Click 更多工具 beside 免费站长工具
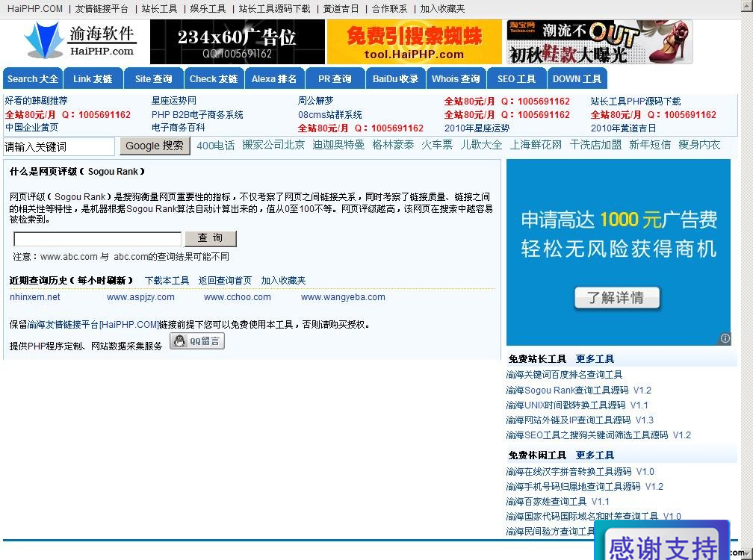This screenshot has height=560, width=753. (x=595, y=359)
